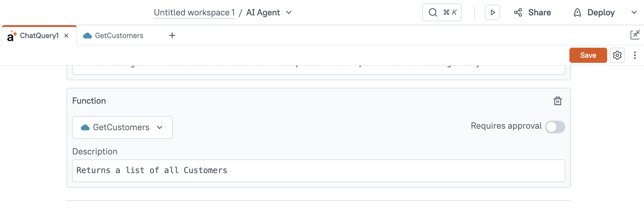Click the function Description text field

pos(318,171)
